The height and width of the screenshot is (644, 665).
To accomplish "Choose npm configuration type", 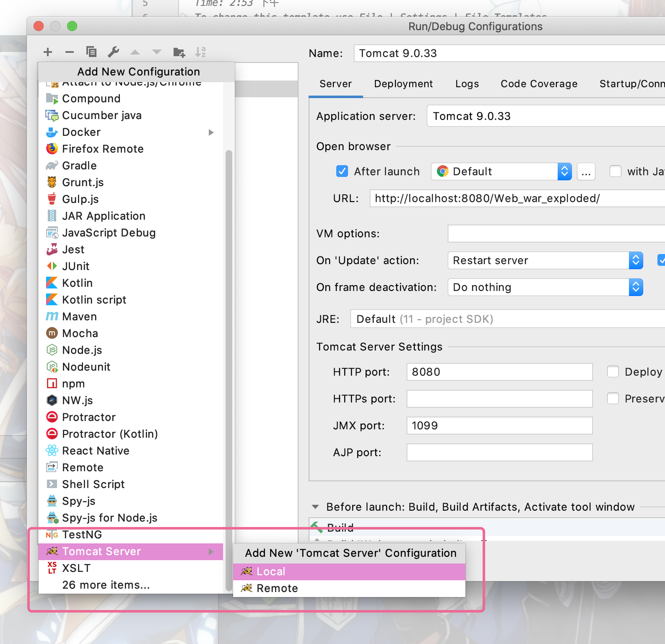I will coord(130,384).
